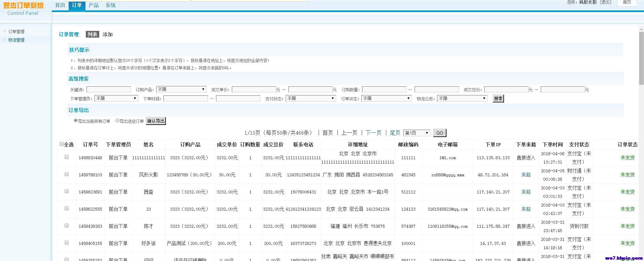Click 来路 link for order 1459786103

[526, 175]
